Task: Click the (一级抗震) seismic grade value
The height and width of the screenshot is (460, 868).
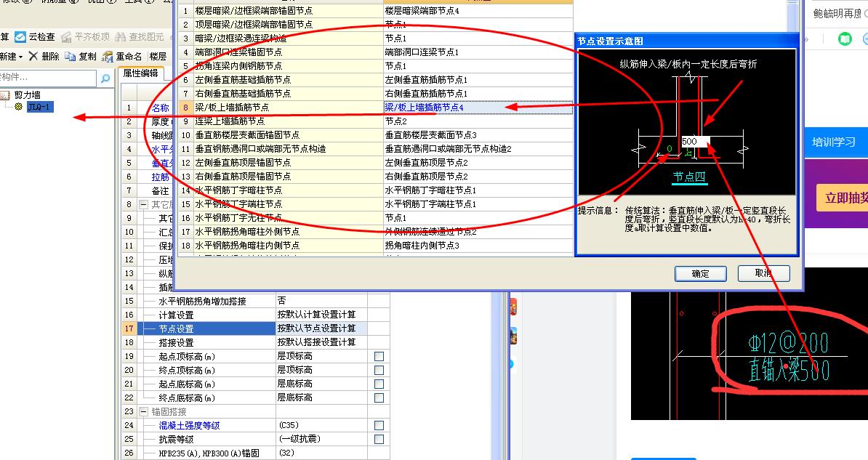Action: click(321, 440)
